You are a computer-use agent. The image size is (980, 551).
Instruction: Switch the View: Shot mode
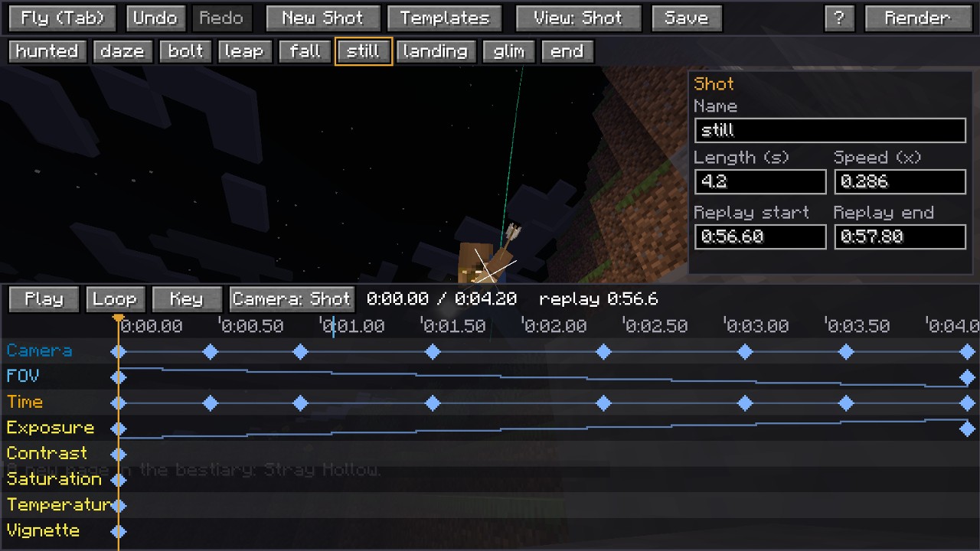pos(578,18)
